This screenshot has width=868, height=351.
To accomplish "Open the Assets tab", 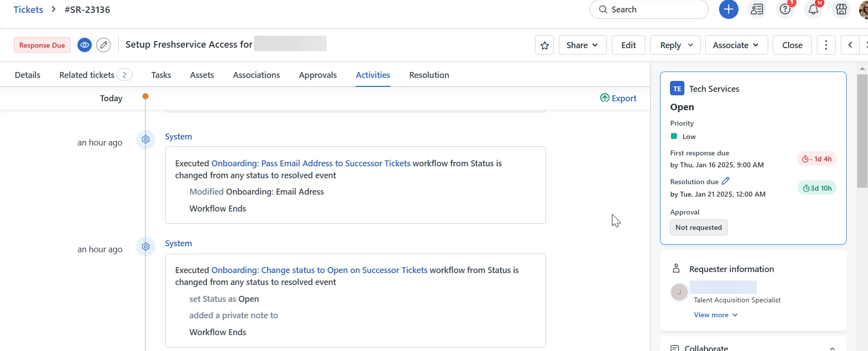I will click(202, 75).
